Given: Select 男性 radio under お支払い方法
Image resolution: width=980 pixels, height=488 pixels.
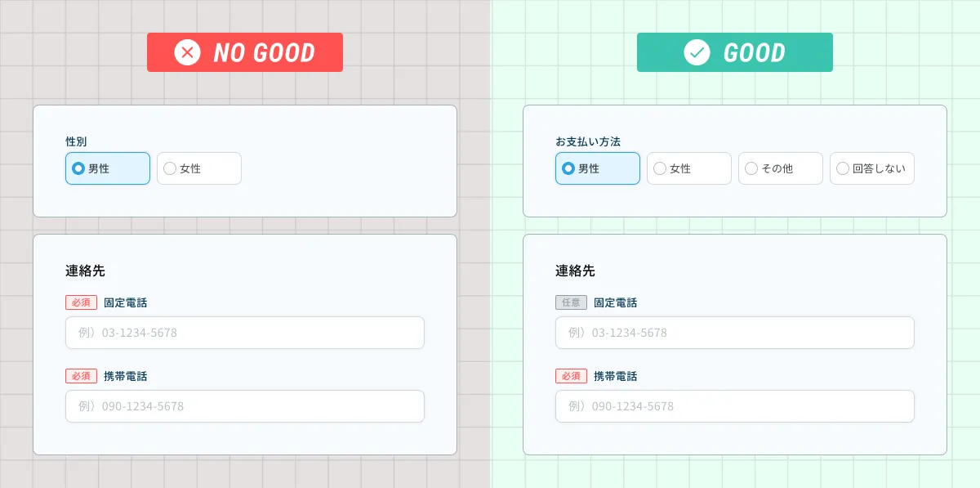Looking at the screenshot, I should (x=568, y=168).
